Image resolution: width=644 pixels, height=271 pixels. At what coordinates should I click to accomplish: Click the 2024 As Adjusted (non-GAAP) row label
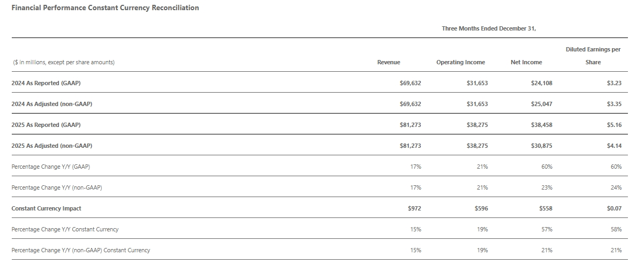(x=51, y=104)
